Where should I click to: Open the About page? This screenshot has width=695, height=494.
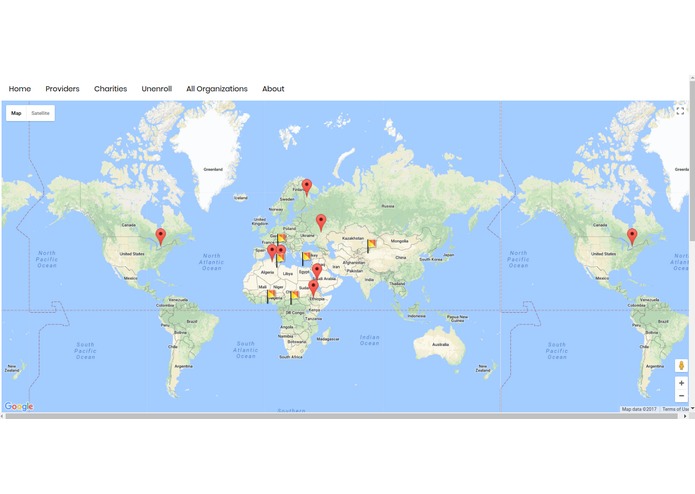tap(273, 89)
